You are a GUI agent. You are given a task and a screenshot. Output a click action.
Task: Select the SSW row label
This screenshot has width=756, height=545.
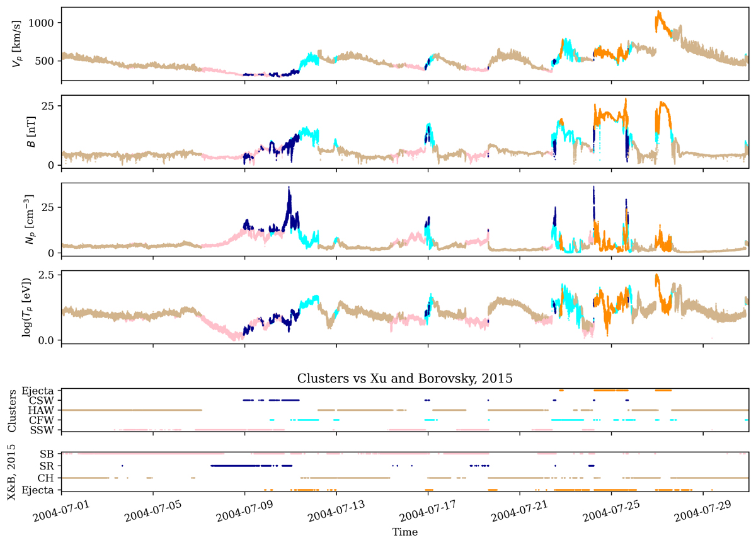(43, 430)
